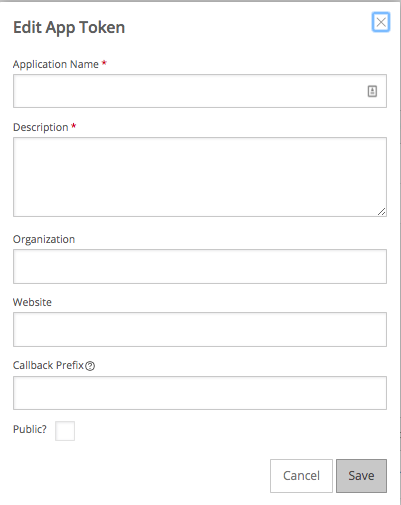Toggle the Public? checkbox
This screenshot has width=401, height=505.
pos(65,431)
